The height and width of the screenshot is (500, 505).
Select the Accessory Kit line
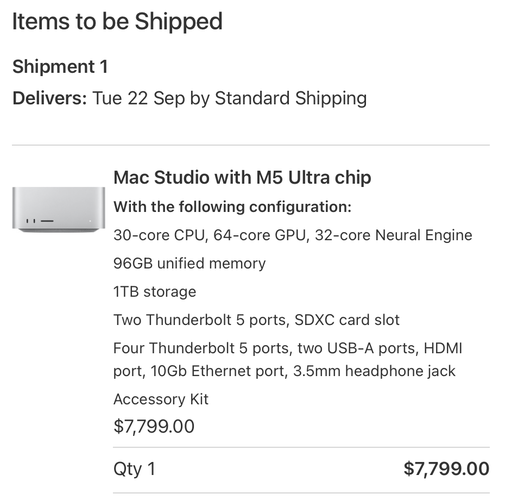point(161,399)
